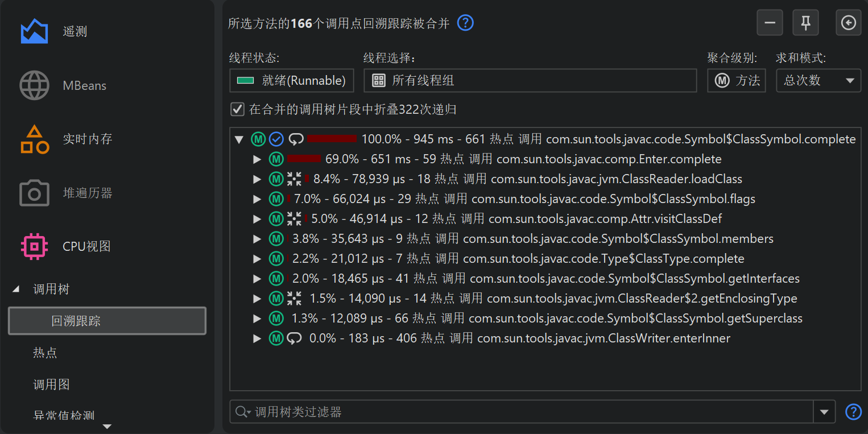Open the 求和模式 总次数 dropdown
This screenshot has height=434, width=868.
tap(818, 81)
